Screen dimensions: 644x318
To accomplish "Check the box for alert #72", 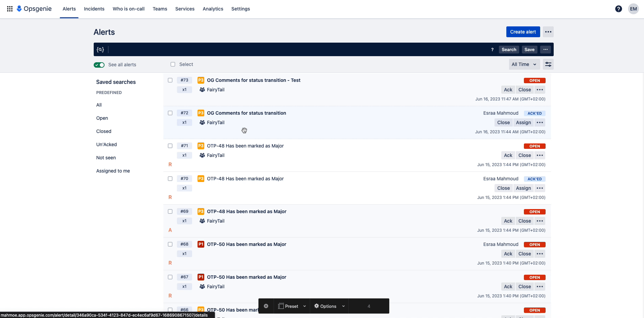I will pyautogui.click(x=170, y=113).
